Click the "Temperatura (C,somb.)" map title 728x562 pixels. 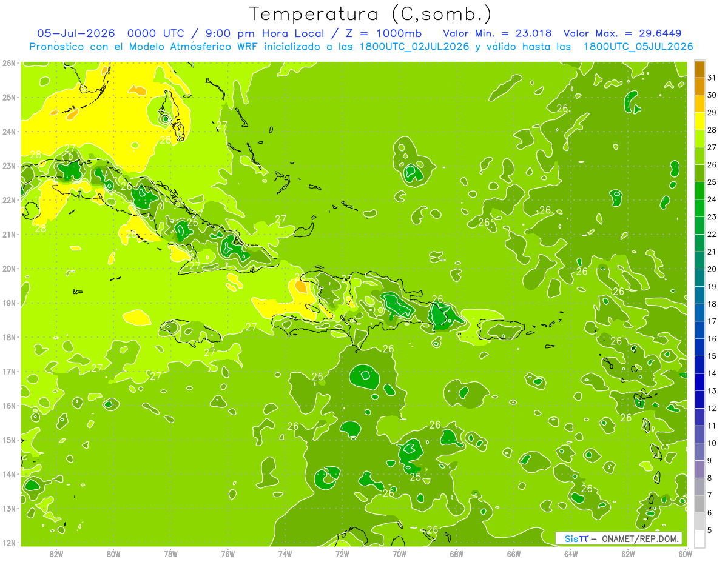(x=370, y=13)
